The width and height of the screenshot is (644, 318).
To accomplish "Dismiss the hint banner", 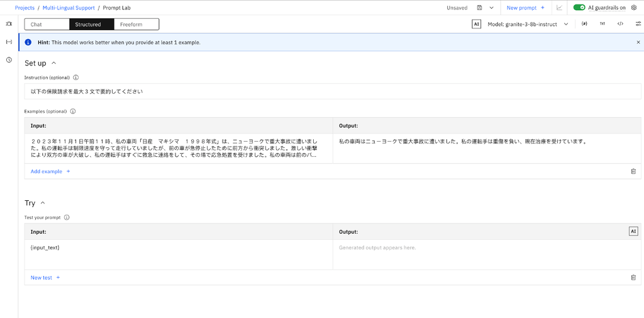I will 638,42.
